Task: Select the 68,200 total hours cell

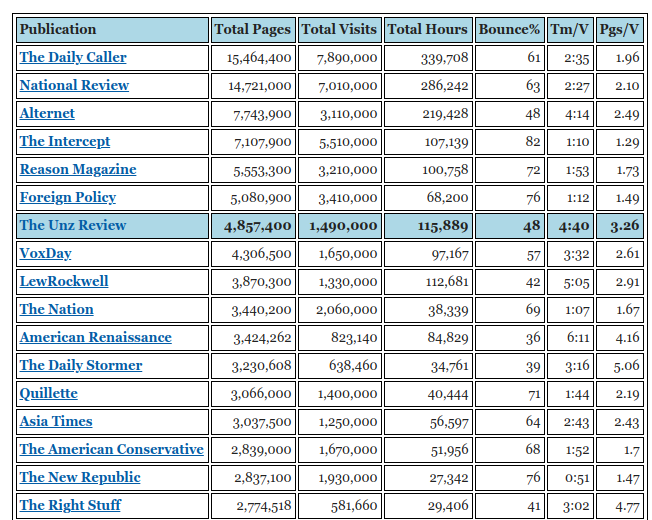Action: 428,197
